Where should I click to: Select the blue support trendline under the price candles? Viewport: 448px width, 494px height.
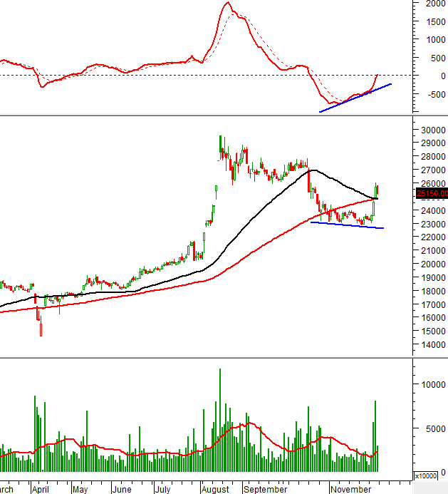(x=348, y=225)
